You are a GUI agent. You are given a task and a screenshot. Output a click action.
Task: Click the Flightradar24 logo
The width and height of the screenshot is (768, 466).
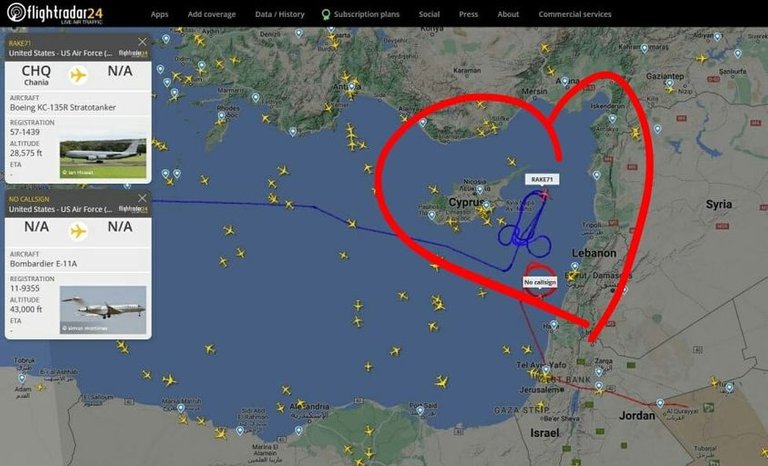click(55, 13)
